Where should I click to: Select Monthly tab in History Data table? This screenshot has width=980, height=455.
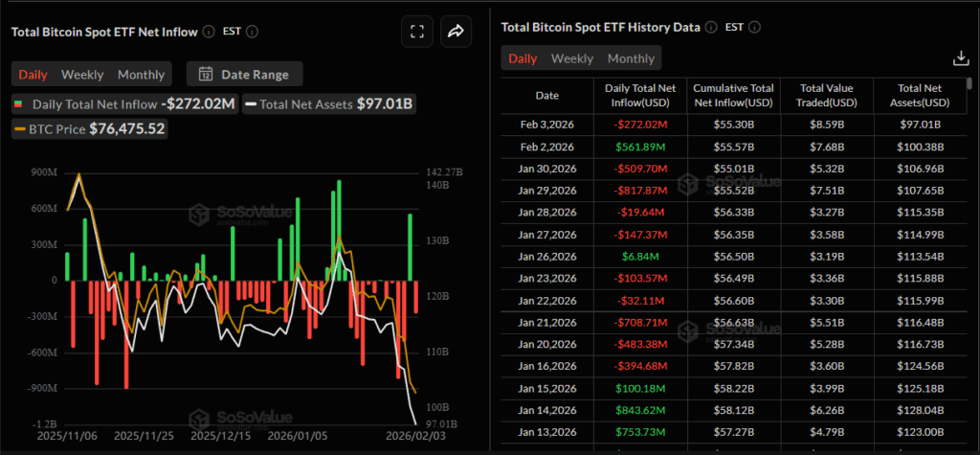tap(631, 58)
